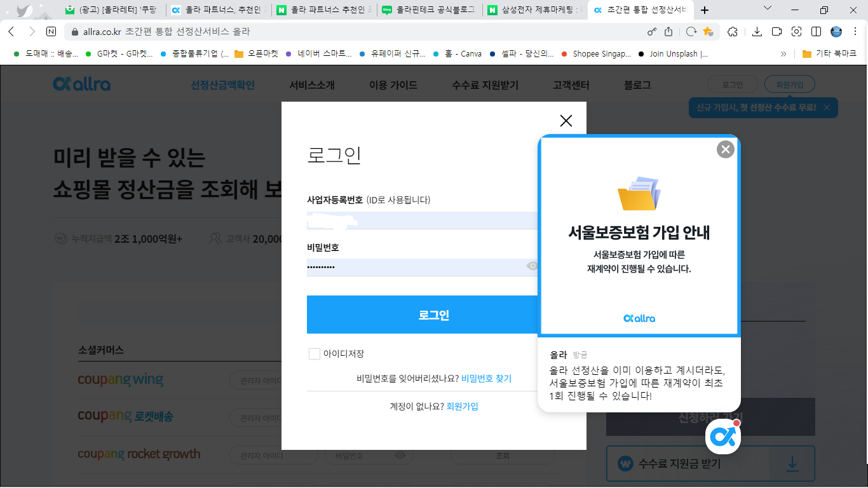Open a new tab with plus button
Image resolution: width=868 pixels, height=488 pixels.
click(x=705, y=10)
